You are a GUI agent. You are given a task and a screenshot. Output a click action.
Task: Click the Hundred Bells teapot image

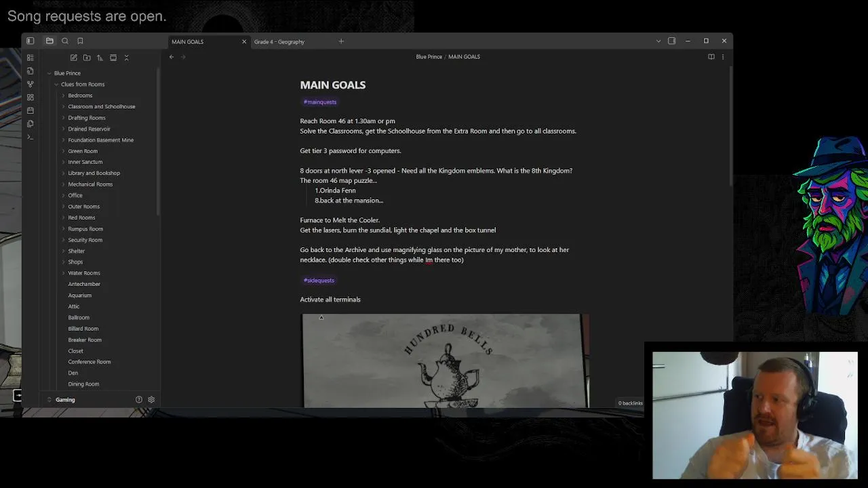(x=445, y=361)
